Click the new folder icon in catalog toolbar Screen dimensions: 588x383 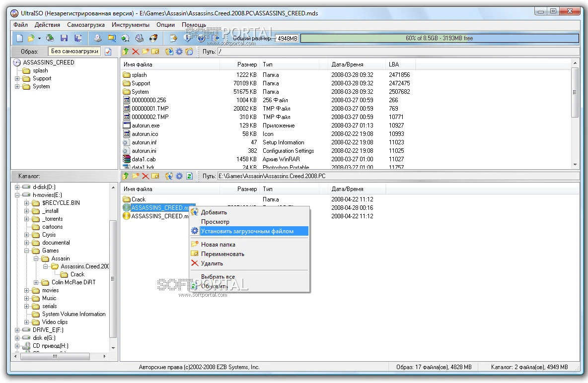(136, 176)
